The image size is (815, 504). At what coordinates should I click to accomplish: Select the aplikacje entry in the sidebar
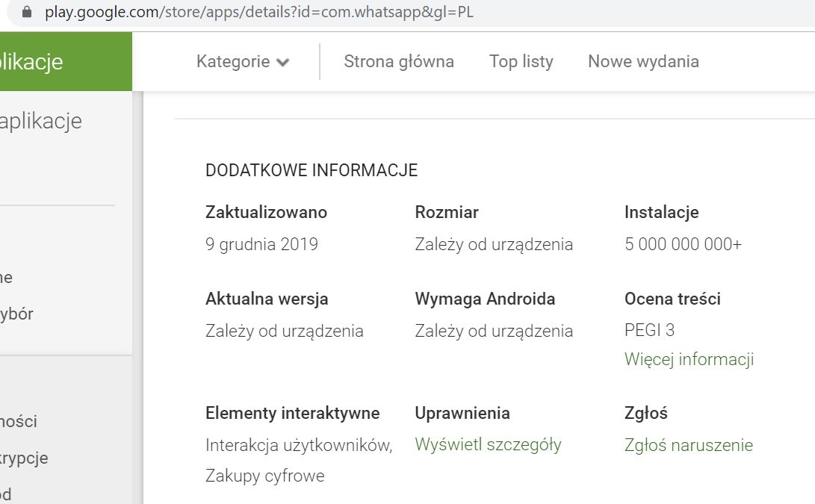pyautogui.click(x=41, y=120)
